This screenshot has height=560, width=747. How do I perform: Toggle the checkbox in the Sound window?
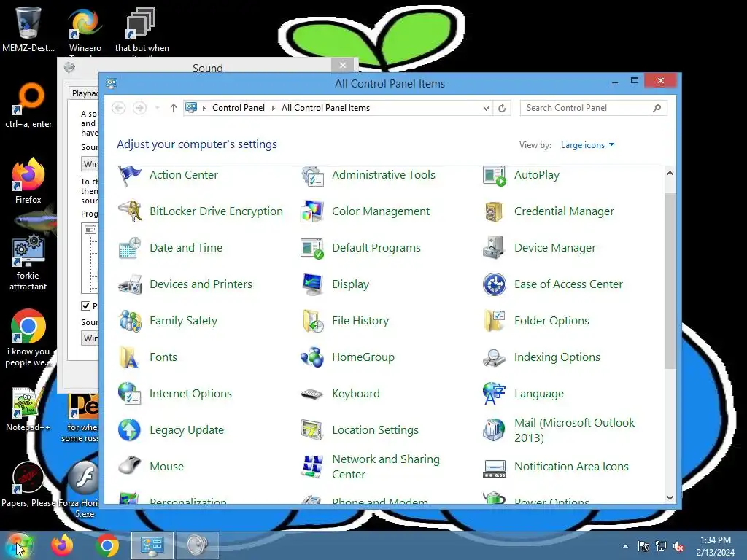click(x=86, y=306)
